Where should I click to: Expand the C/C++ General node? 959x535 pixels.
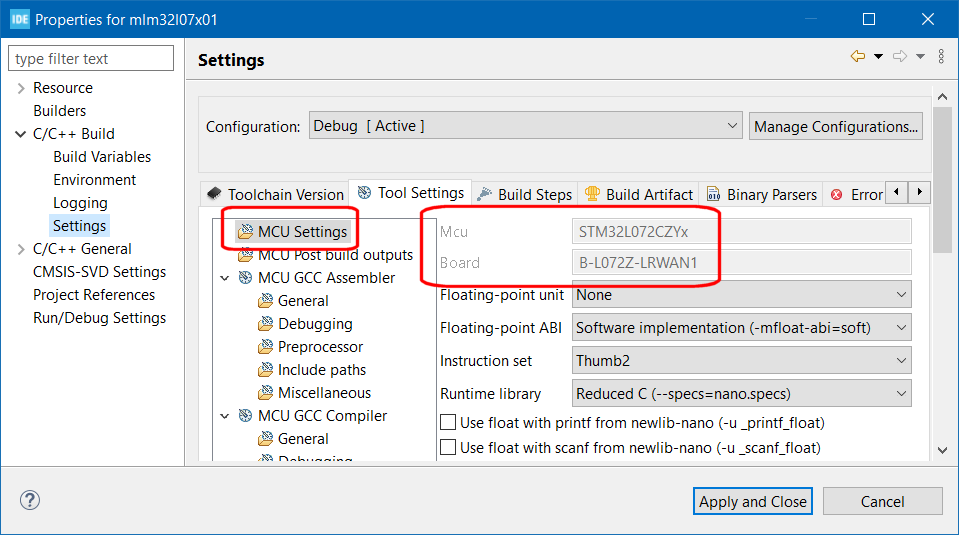21,249
